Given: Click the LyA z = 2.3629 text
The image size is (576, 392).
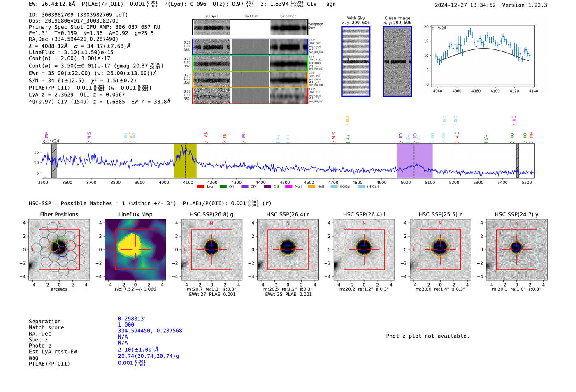Looking at the screenshot, I should click(x=51, y=95).
